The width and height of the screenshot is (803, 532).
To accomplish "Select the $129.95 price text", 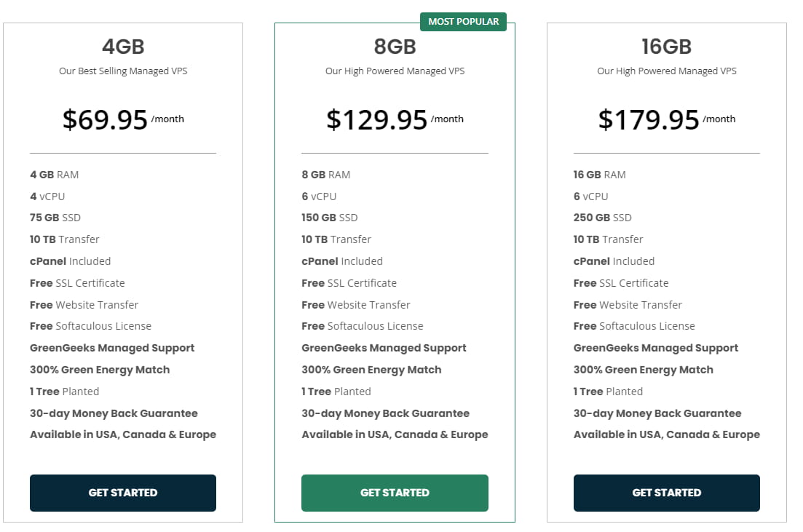I will [377, 120].
